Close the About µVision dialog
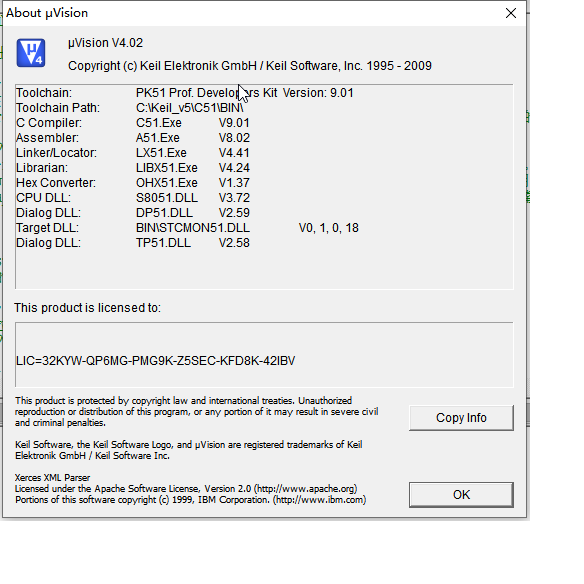 511,13
